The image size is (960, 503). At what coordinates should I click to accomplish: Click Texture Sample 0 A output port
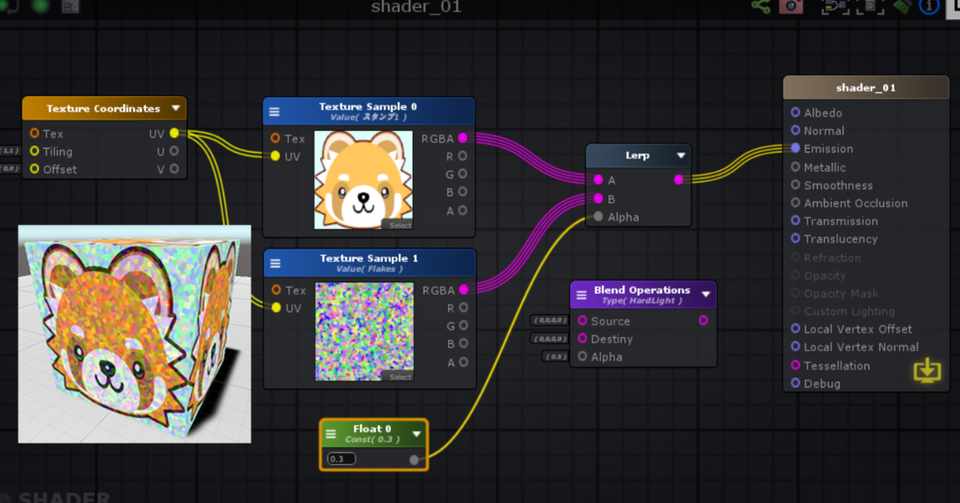[463, 210]
